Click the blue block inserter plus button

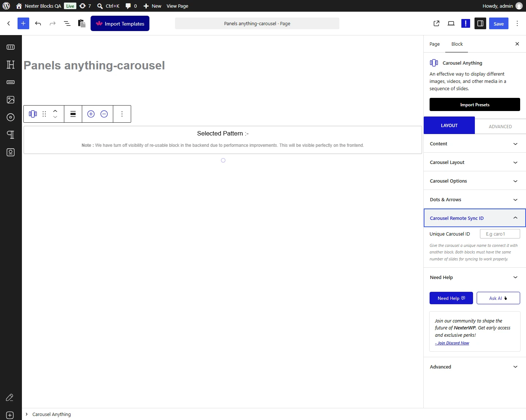pos(23,23)
